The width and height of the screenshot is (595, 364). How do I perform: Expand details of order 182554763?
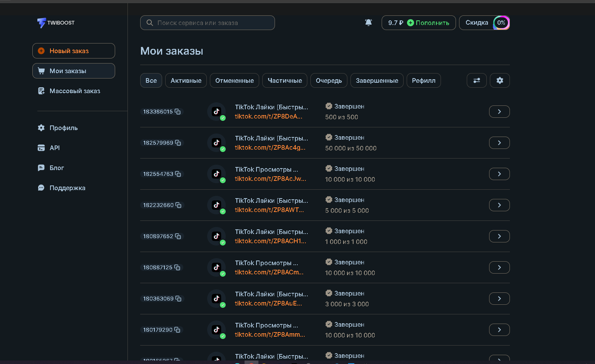[499, 174]
